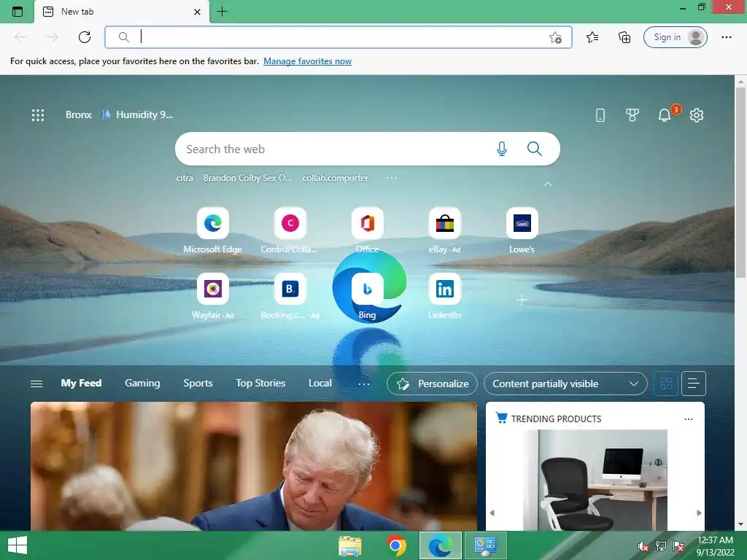Open the tab actions menu icon

pos(18,12)
